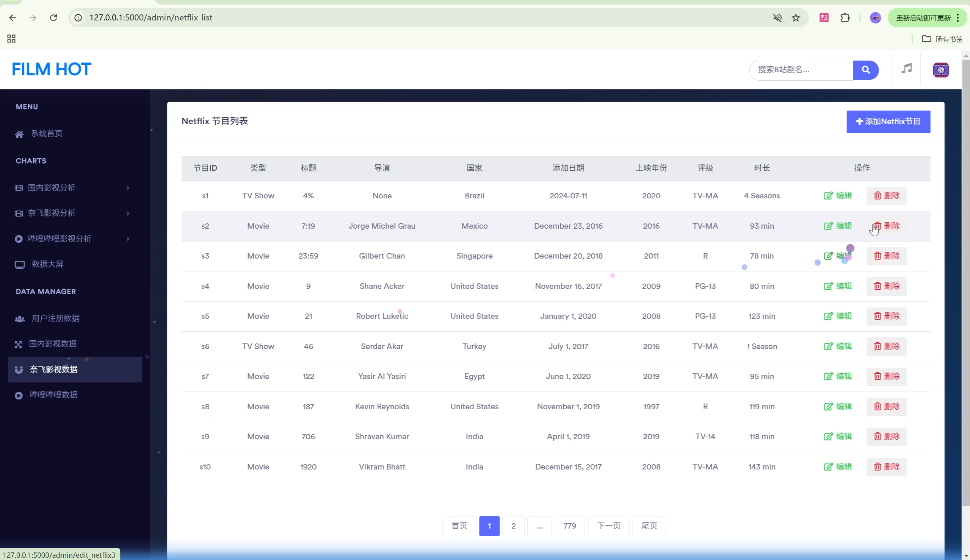The image size is (970, 560).
Task: Go to page 2 in pagination
Action: [x=513, y=526]
